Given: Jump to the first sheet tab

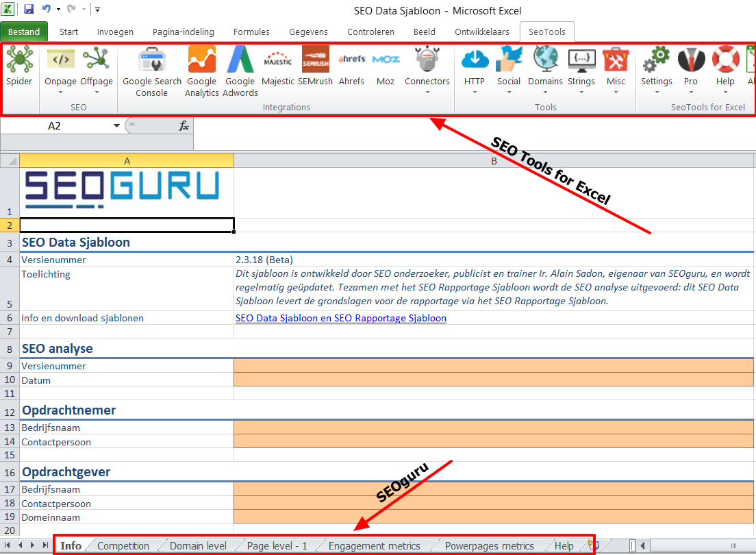Looking at the screenshot, I should [x=8, y=545].
